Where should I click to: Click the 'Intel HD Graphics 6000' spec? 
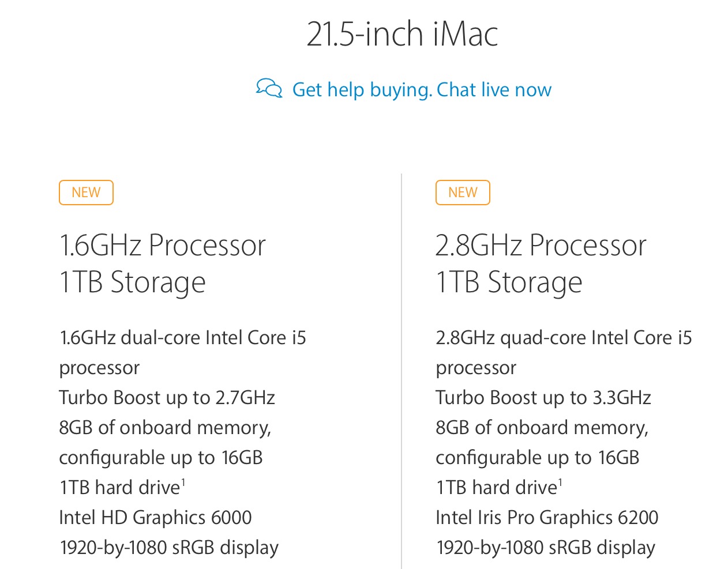pyautogui.click(x=155, y=518)
